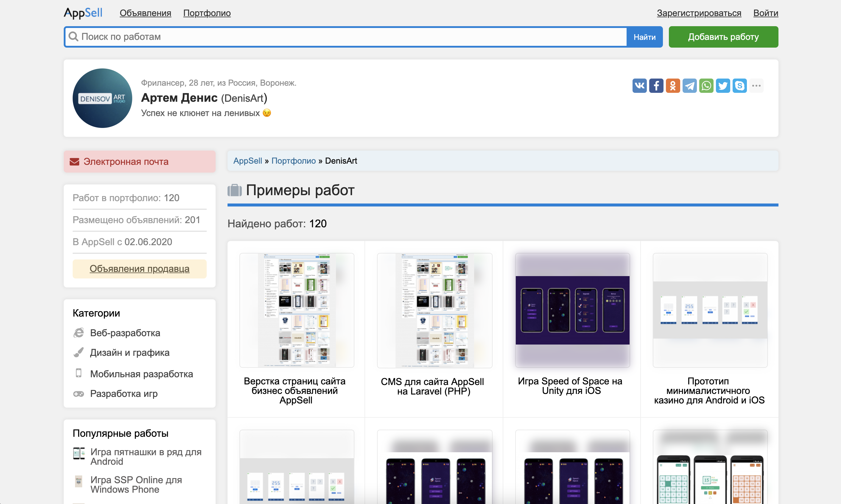Select Разработка игр category

(x=123, y=394)
